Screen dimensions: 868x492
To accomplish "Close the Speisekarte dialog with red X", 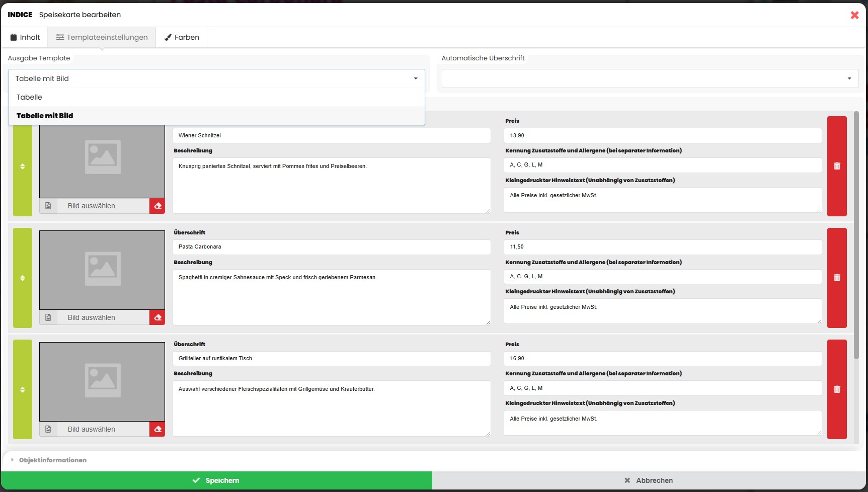I will [x=854, y=15].
